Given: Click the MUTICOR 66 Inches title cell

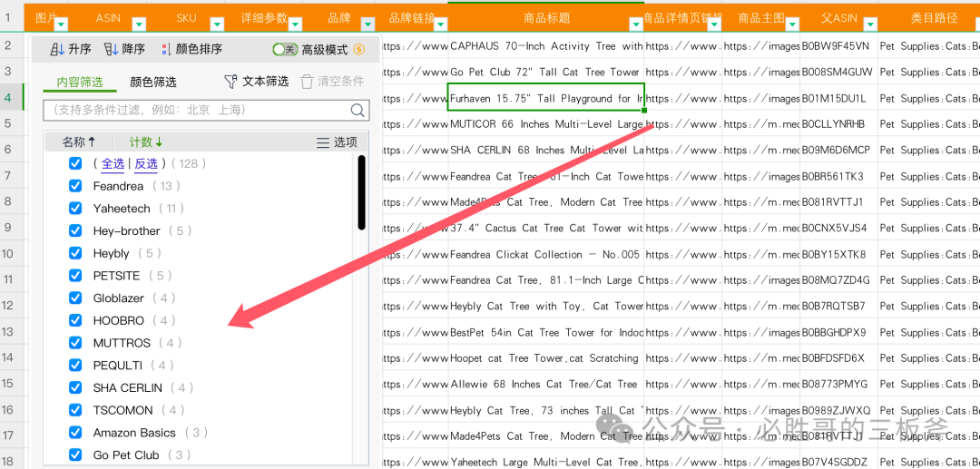Looking at the screenshot, I should [545, 124].
